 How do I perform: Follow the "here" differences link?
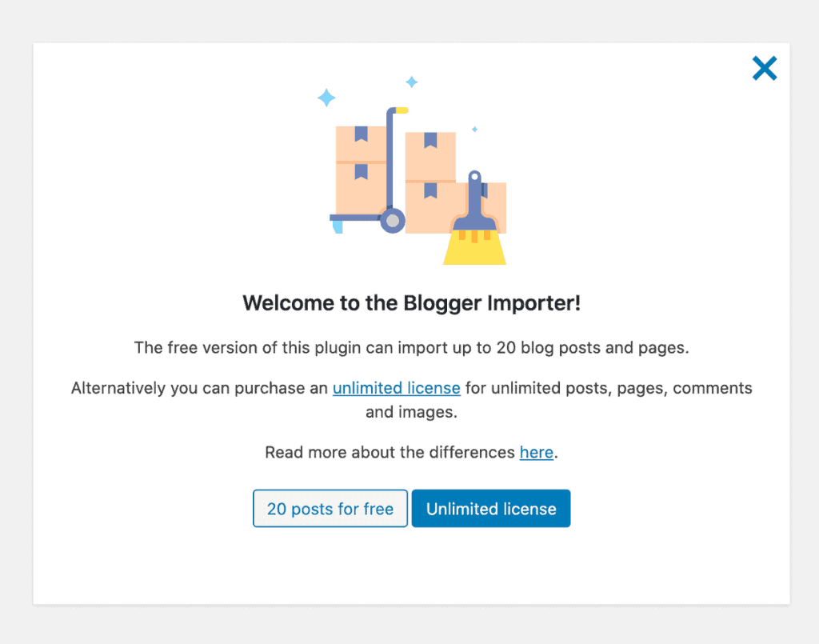click(x=537, y=452)
